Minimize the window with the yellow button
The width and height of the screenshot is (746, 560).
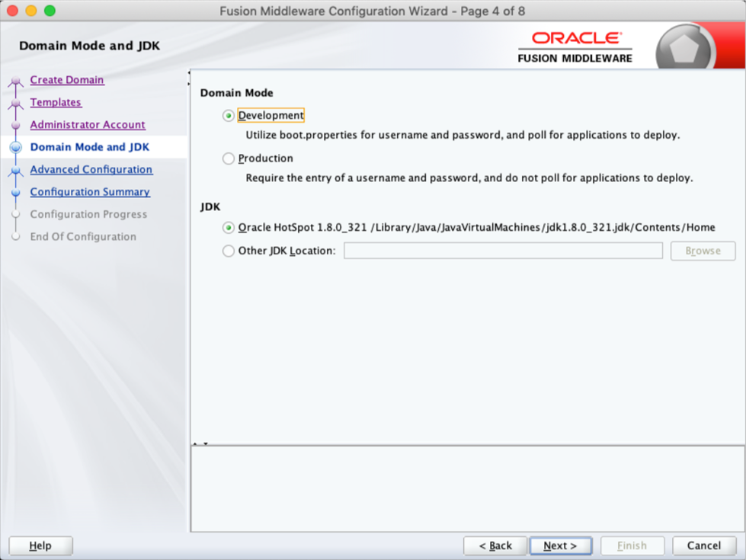pyautogui.click(x=31, y=11)
